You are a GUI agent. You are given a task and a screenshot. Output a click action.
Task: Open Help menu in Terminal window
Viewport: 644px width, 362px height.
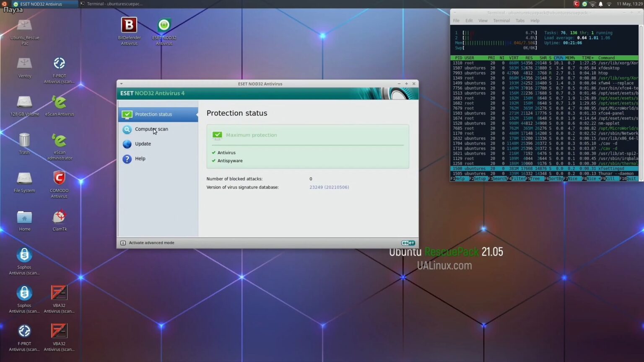coord(535,21)
